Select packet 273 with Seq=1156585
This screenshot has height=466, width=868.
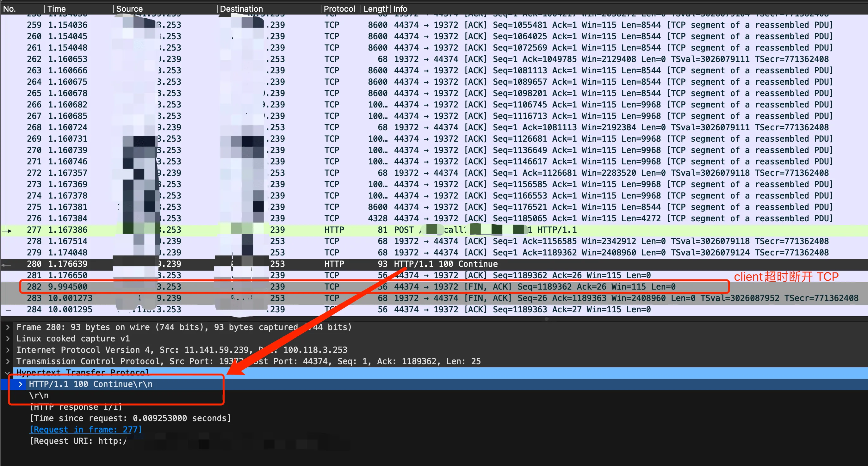[434, 184]
